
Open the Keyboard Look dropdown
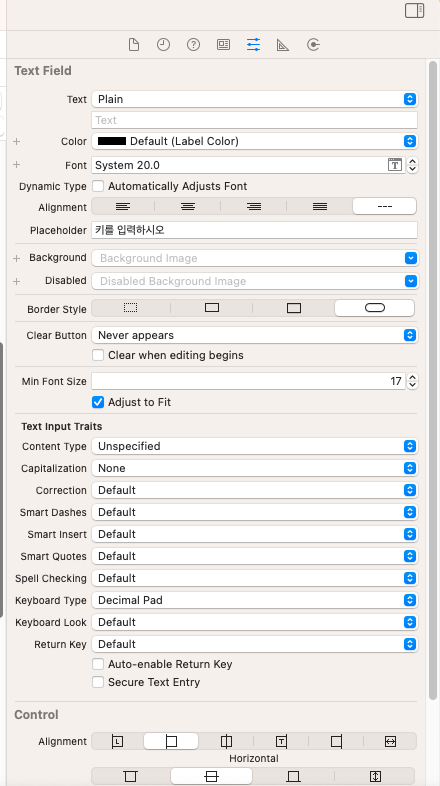tap(255, 622)
